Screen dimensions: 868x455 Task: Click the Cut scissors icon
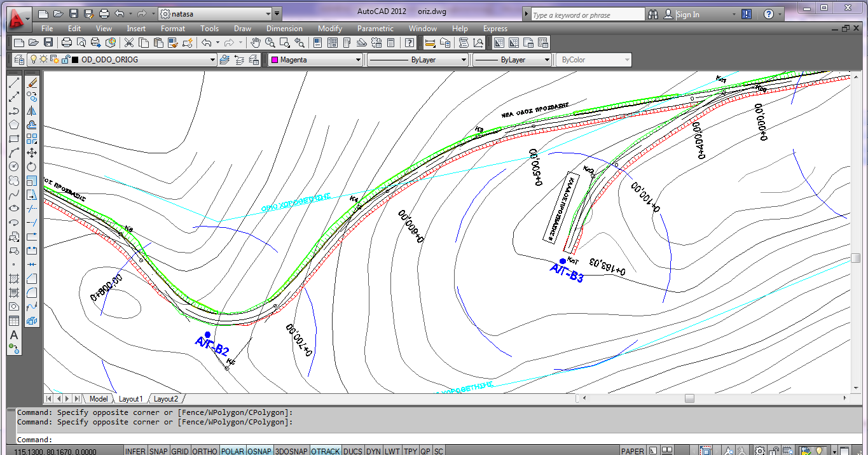[x=129, y=43]
